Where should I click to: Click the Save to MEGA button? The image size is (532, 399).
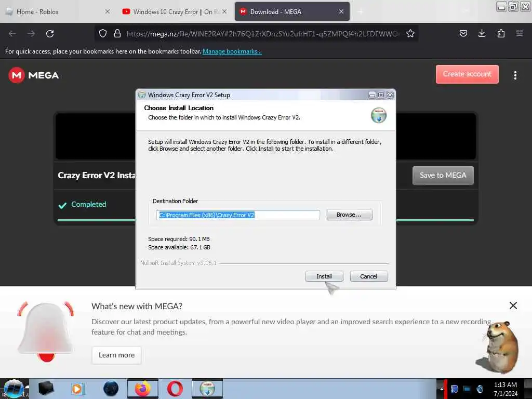(443, 176)
